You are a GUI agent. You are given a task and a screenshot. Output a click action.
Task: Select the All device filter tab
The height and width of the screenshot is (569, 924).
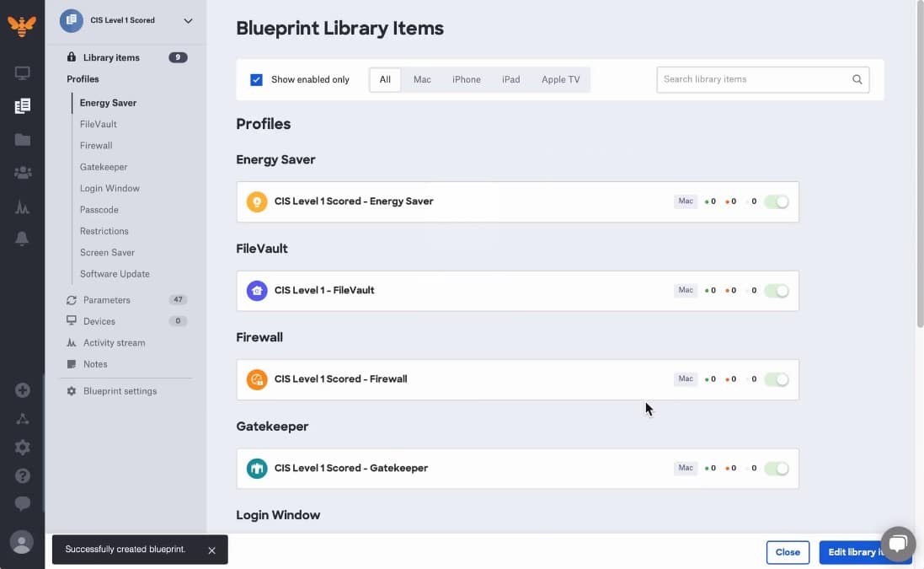point(386,79)
